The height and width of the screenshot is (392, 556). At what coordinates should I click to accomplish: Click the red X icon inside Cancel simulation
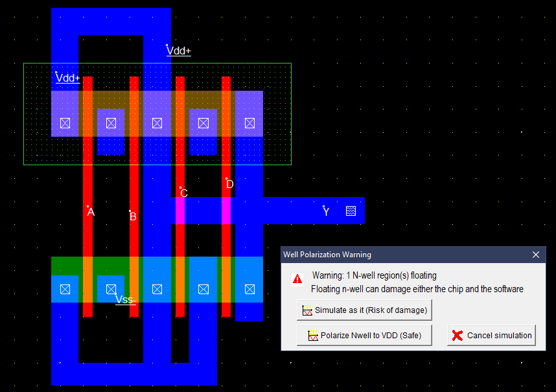click(x=458, y=335)
